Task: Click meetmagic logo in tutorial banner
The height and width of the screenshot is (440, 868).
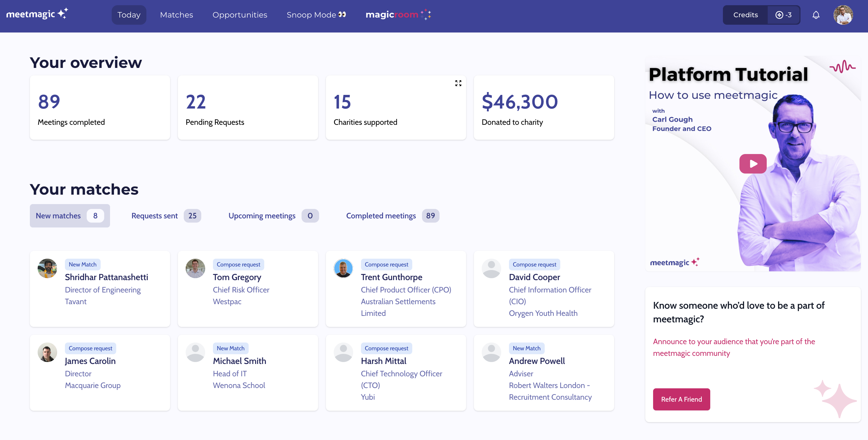Action: [675, 262]
